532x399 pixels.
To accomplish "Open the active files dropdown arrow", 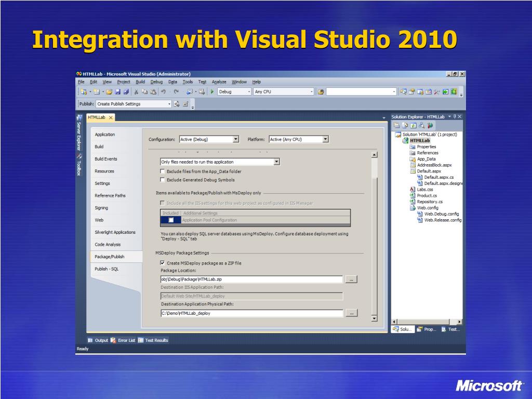I will point(384,118).
